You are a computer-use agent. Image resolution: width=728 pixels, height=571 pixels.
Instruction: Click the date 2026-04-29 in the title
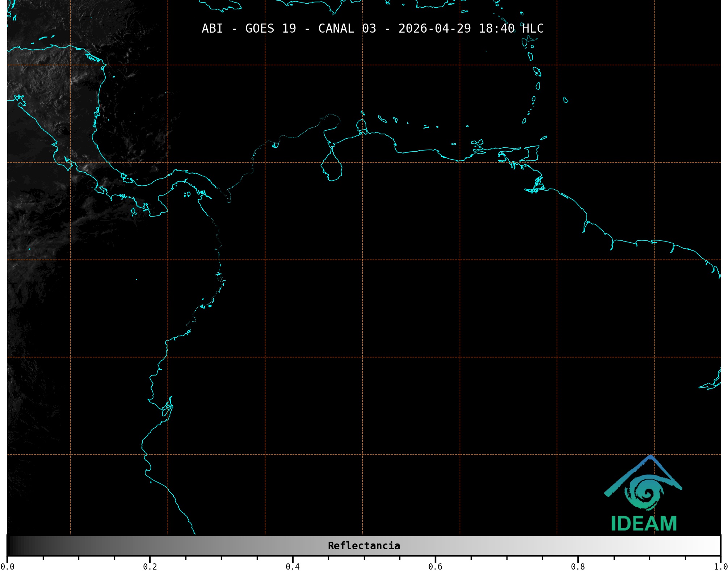[434, 29]
